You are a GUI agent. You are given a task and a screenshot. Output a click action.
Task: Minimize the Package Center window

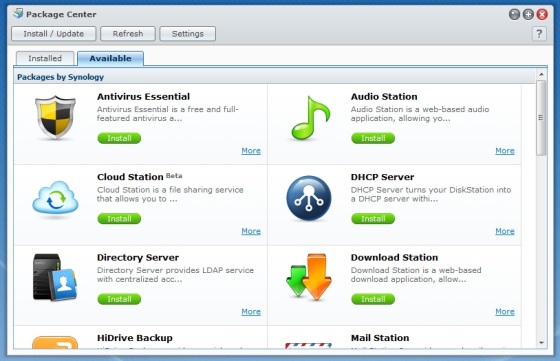tap(514, 14)
